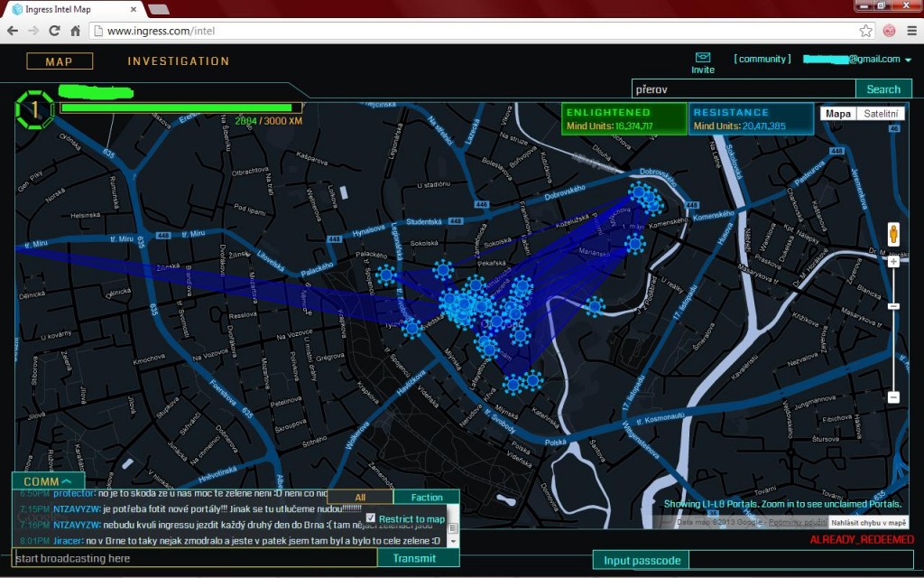Close the Ingress Intel Map tab
The image size is (924, 578).
pos(134,9)
